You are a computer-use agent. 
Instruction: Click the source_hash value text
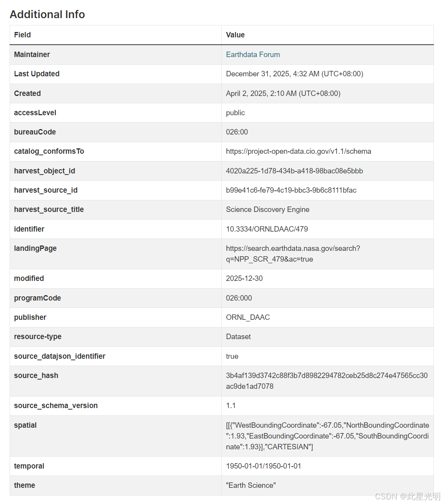pos(326,381)
